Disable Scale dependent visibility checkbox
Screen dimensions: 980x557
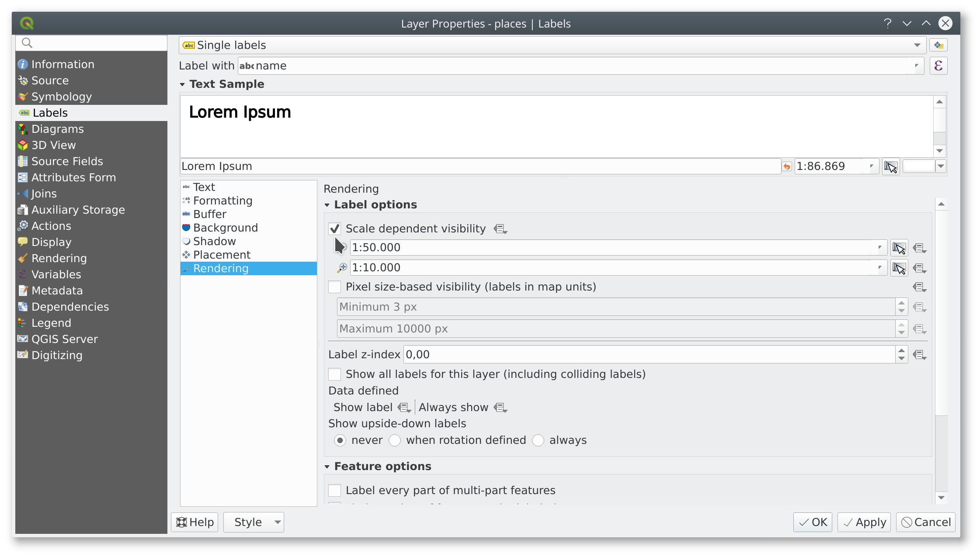334,228
